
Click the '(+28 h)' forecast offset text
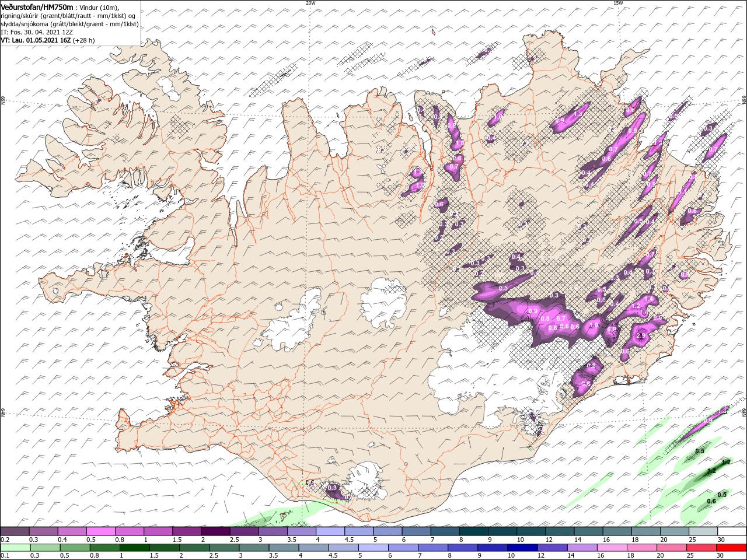(84, 40)
